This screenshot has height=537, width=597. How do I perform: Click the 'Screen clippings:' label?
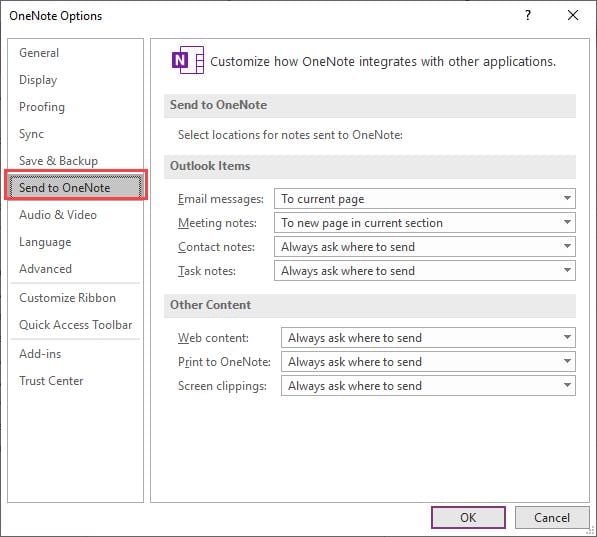(222, 386)
